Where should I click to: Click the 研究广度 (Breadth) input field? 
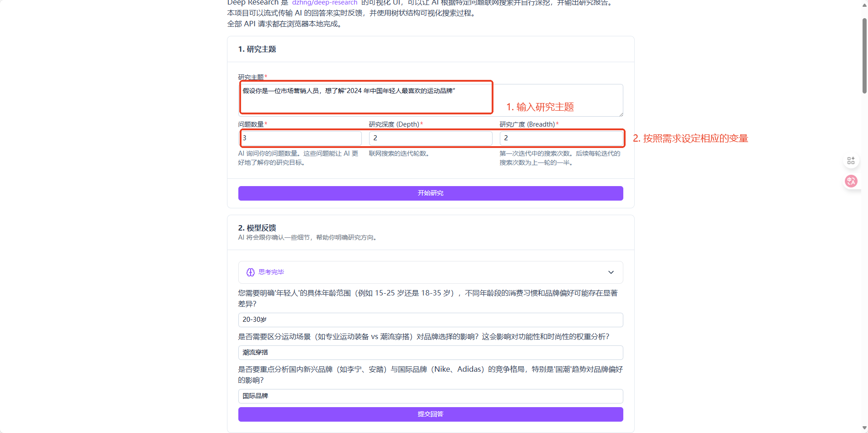561,138
